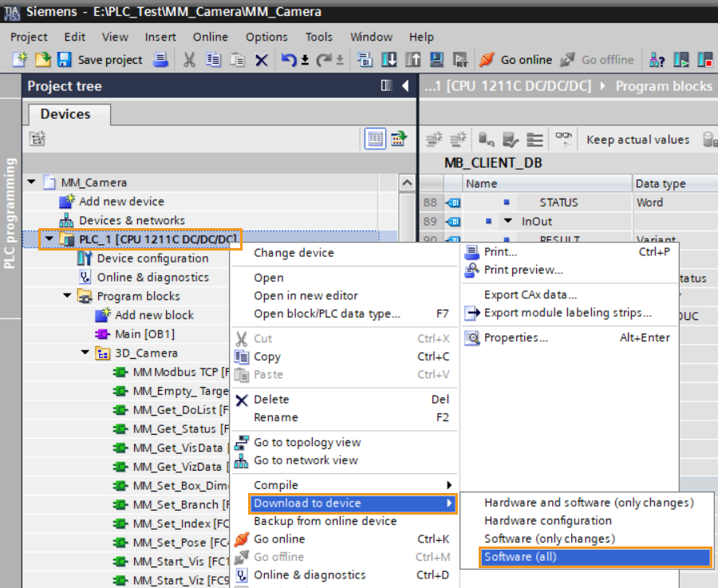Click the Download to device toolbar icon
The width and height of the screenshot is (718, 588).
[x=388, y=60]
